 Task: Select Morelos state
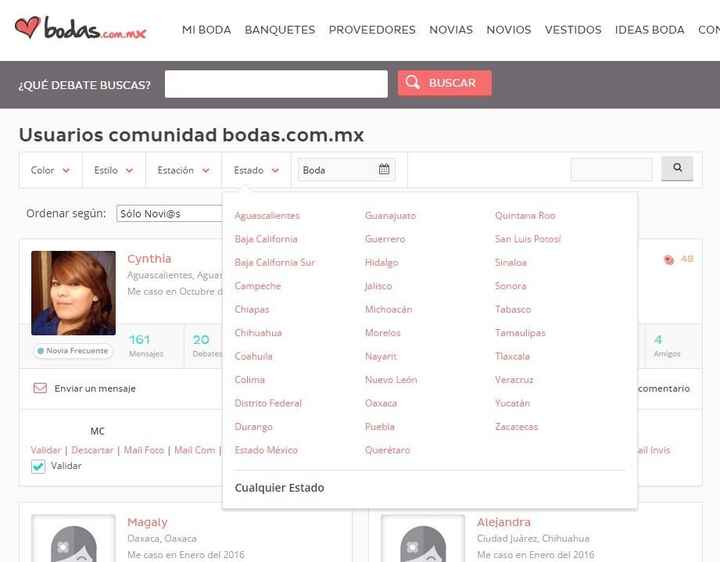coord(382,332)
